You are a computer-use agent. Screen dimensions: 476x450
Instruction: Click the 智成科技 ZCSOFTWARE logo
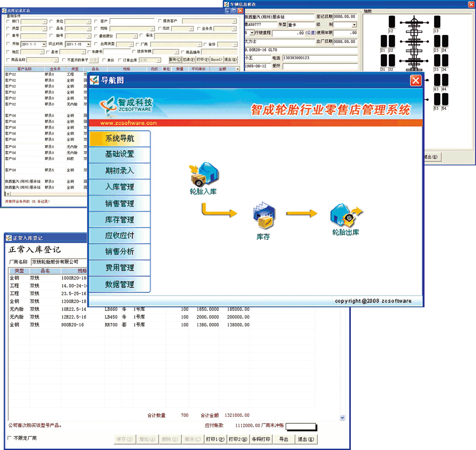click(x=127, y=106)
